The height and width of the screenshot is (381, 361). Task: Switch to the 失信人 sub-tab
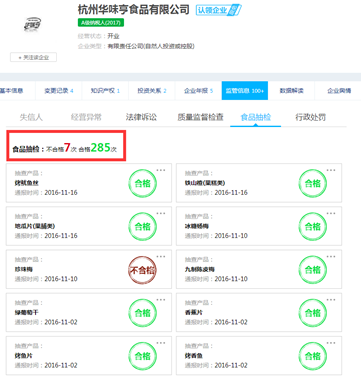tap(31, 117)
